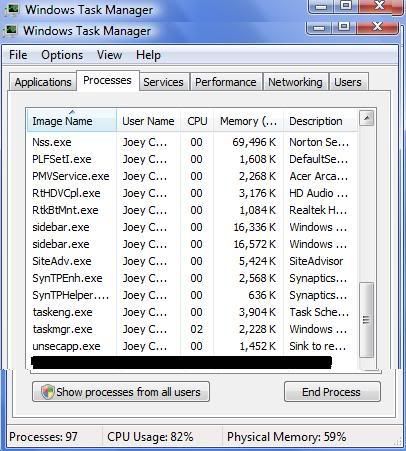Switch to the Services tab
The height and width of the screenshot is (451, 406).
click(x=163, y=82)
